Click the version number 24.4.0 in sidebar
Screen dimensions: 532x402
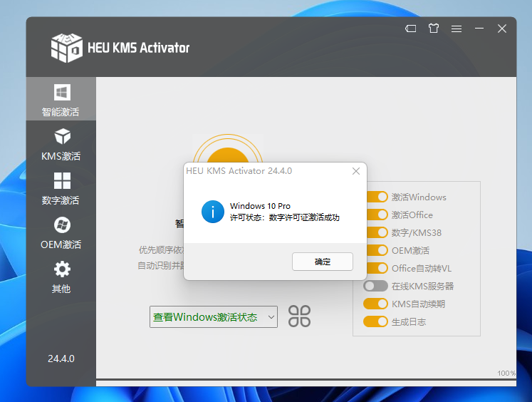61,359
